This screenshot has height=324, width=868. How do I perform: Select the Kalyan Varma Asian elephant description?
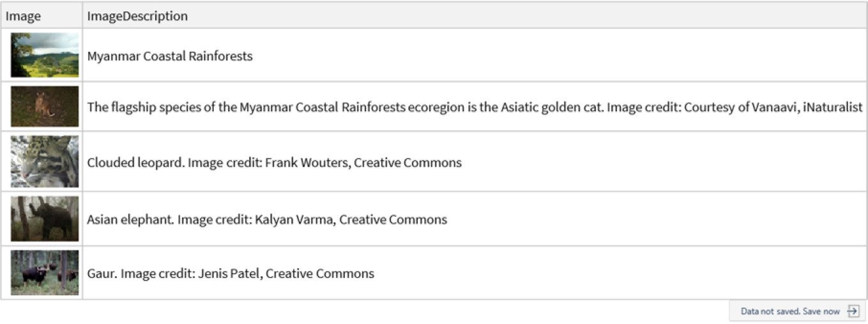(475, 219)
